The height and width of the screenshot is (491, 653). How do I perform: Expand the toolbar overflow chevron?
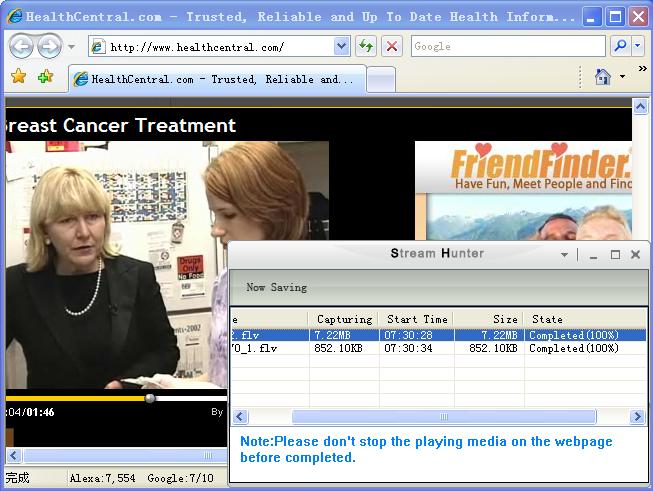tap(643, 68)
